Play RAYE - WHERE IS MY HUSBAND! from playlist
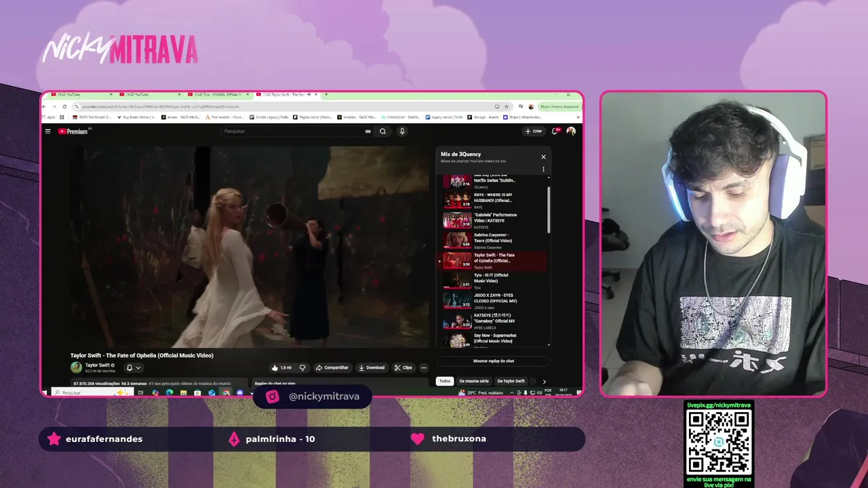 (493, 201)
